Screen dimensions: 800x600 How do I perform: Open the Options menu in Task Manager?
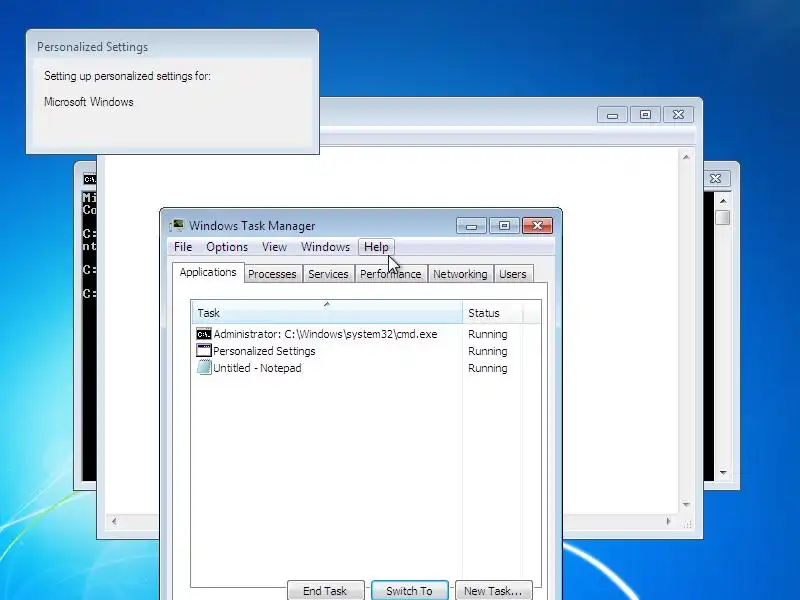click(227, 247)
